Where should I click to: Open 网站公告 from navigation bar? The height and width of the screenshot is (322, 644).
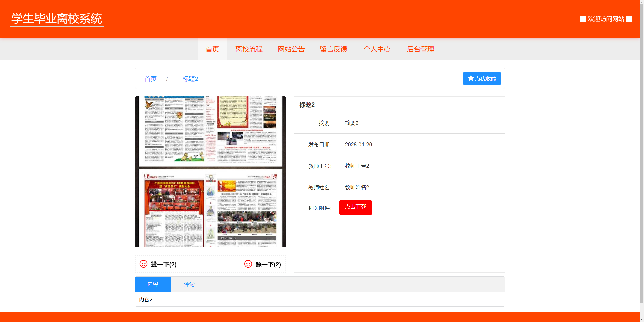tap(291, 49)
